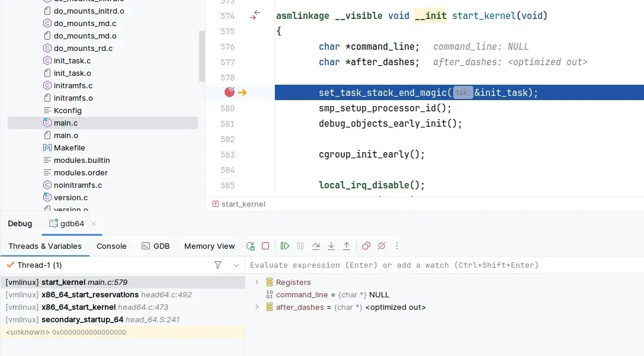Switch to Threads & Variables tab

[x=45, y=246]
